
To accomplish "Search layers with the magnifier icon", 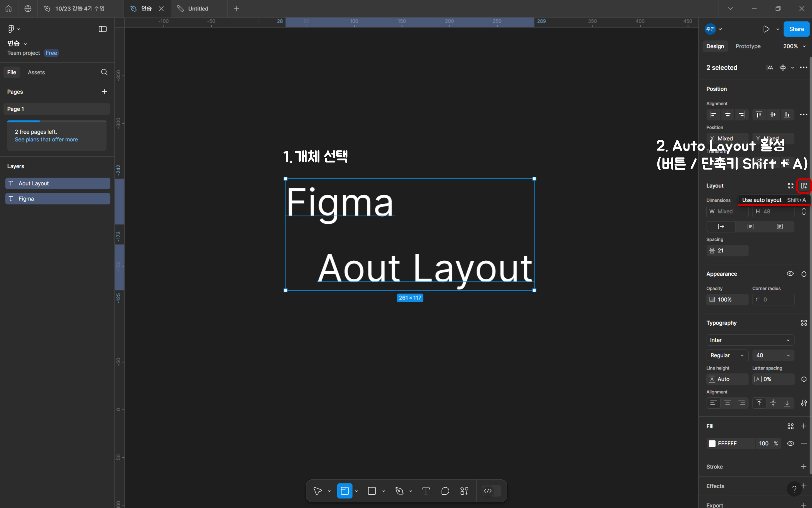I will click(x=104, y=72).
